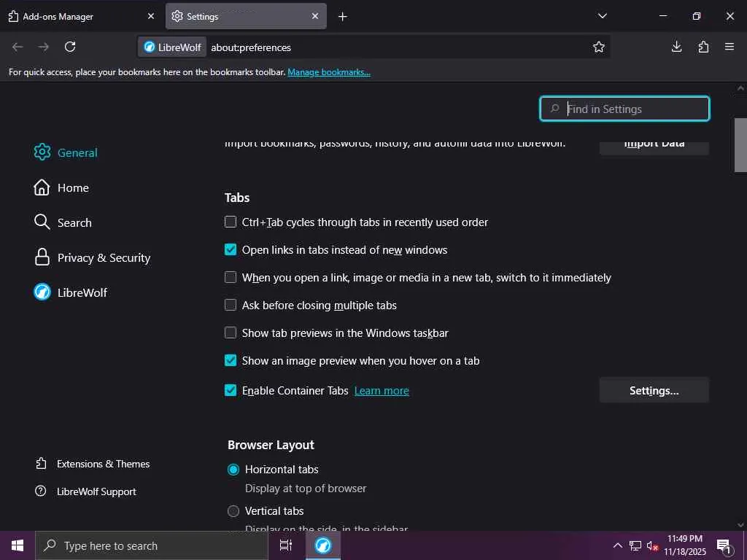The height and width of the screenshot is (560, 747).
Task: Open Container Tabs Settings button
Action: tap(654, 390)
